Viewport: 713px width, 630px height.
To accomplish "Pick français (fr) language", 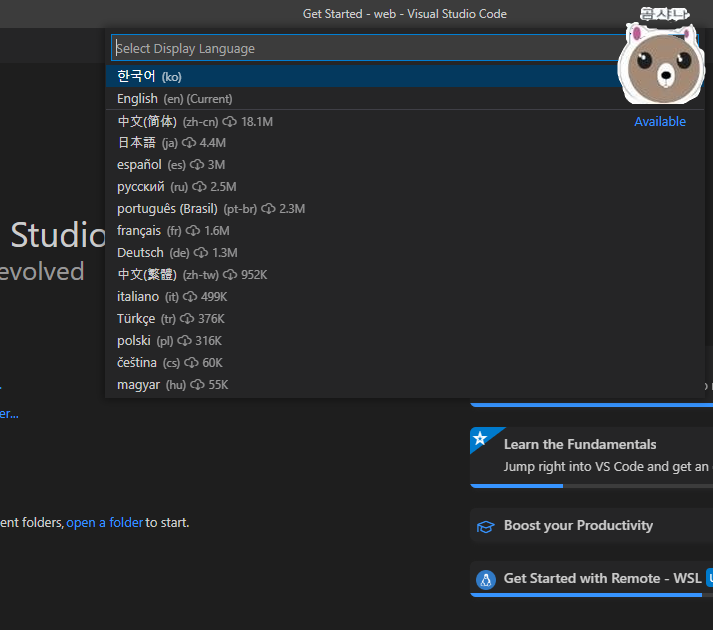I will click(405, 231).
